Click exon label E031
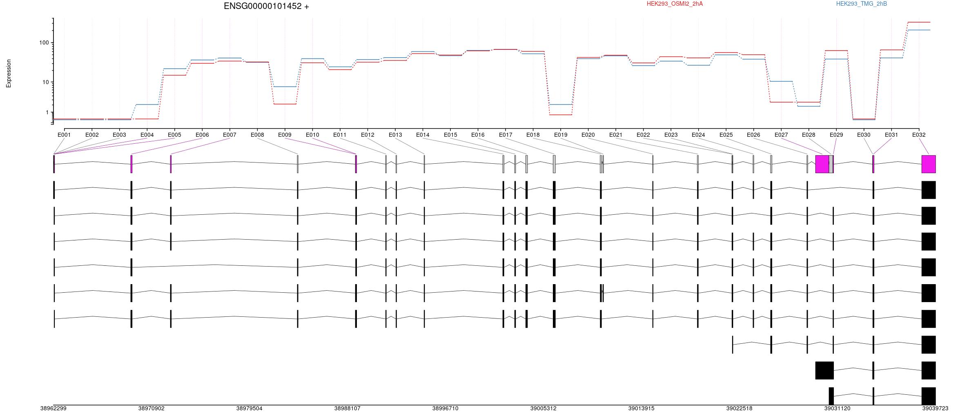Viewport: 980px width, 416px height. pyautogui.click(x=891, y=135)
